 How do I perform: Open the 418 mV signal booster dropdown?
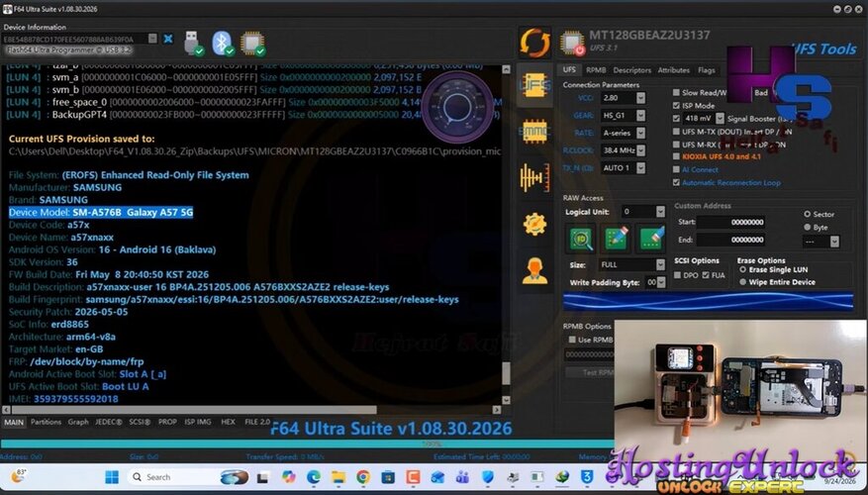click(x=720, y=119)
